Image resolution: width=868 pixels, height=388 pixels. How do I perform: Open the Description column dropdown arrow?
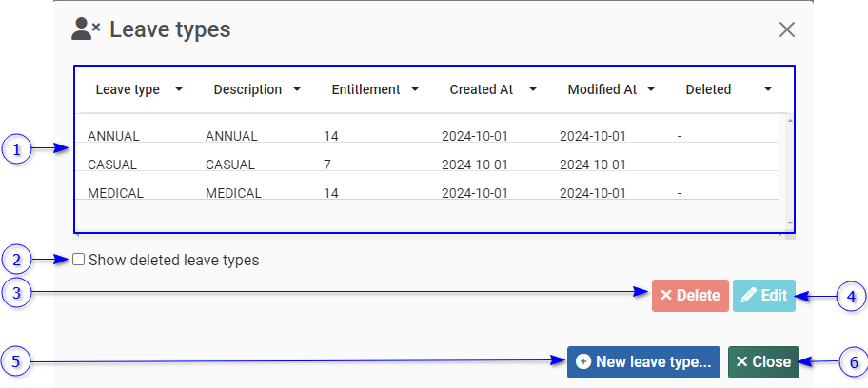(x=297, y=89)
